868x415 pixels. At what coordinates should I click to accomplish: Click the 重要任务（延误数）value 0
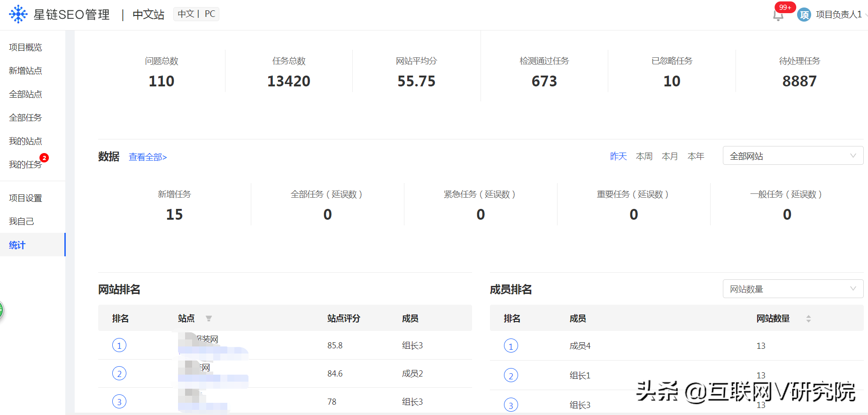click(x=634, y=215)
